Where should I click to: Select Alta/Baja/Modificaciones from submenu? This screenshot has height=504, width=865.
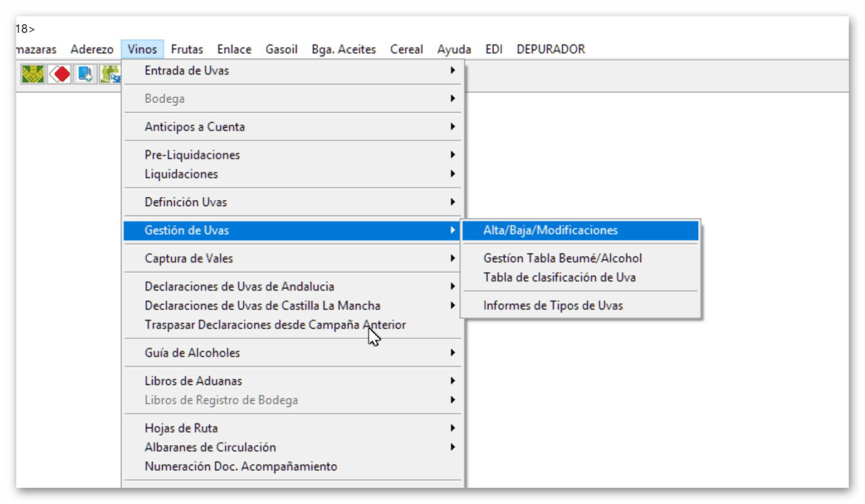click(x=550, y=230)
